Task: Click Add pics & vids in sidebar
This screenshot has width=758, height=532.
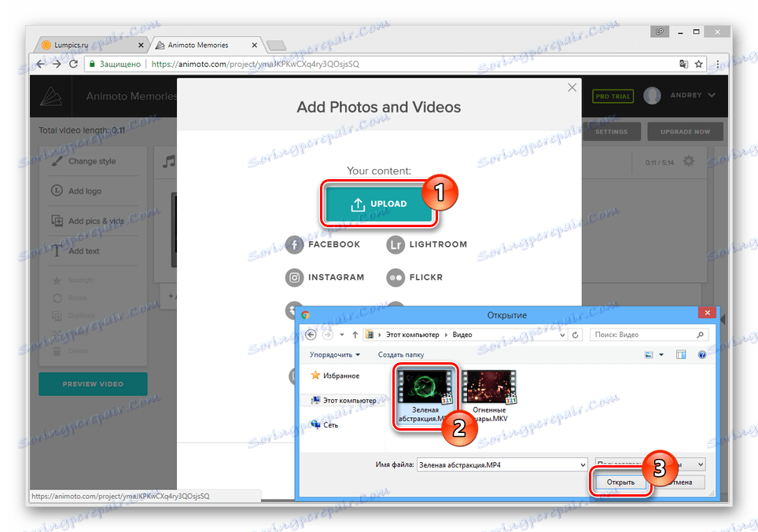Action: coord(87,221)
